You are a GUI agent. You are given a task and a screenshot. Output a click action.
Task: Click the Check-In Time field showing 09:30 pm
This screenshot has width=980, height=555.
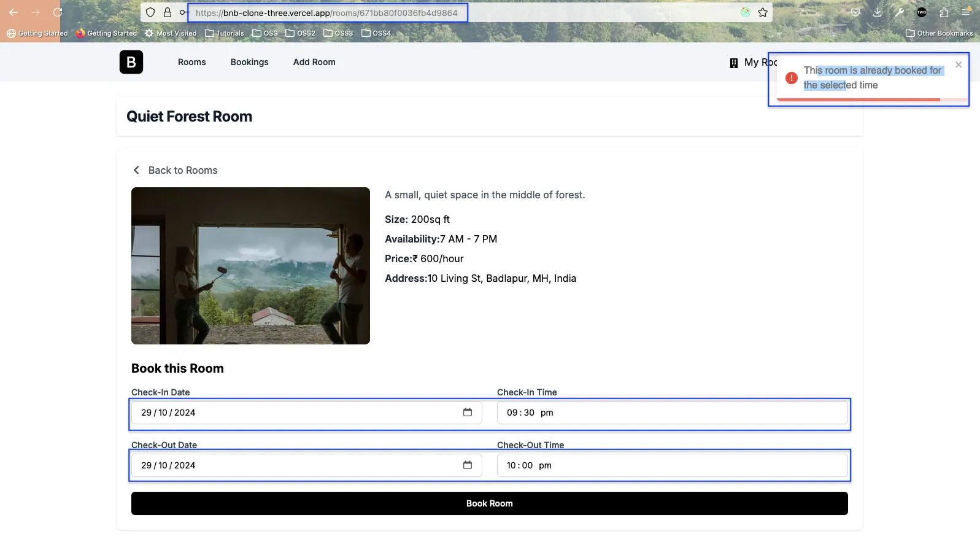coord(673,413)
